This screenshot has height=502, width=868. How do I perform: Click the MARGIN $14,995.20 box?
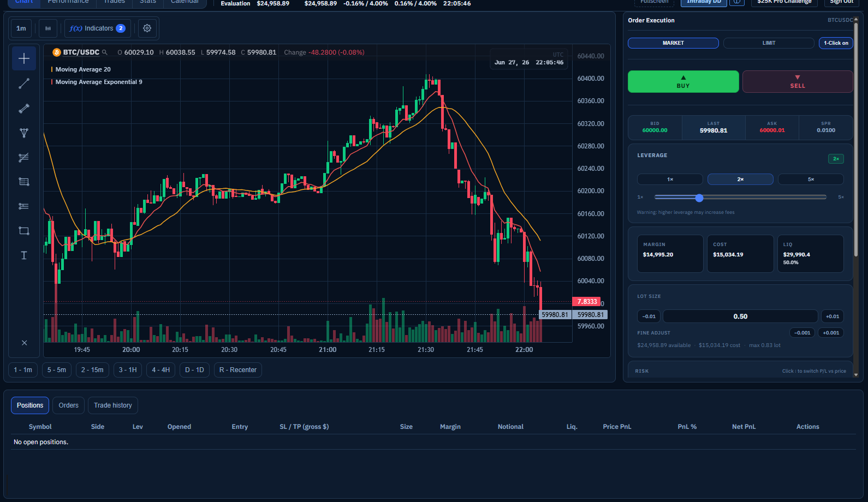click(x=670, y=254)
